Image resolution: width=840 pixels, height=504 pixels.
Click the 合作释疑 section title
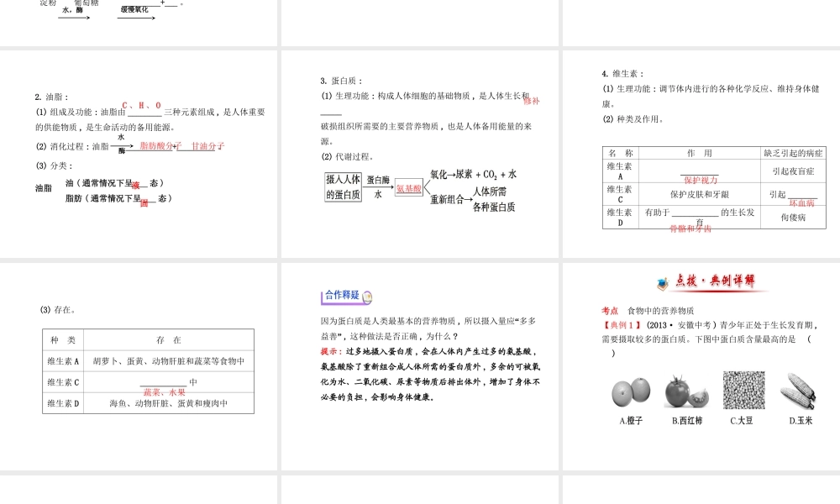point(342,295)
